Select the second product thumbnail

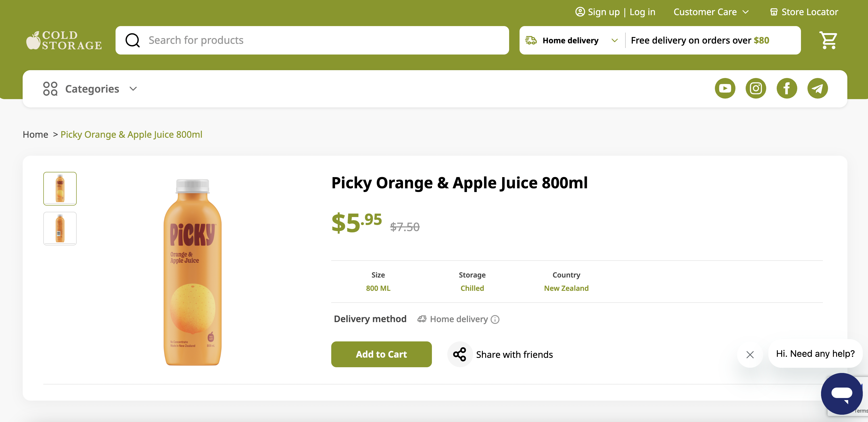pyautogui.click(x=60, y=228)
